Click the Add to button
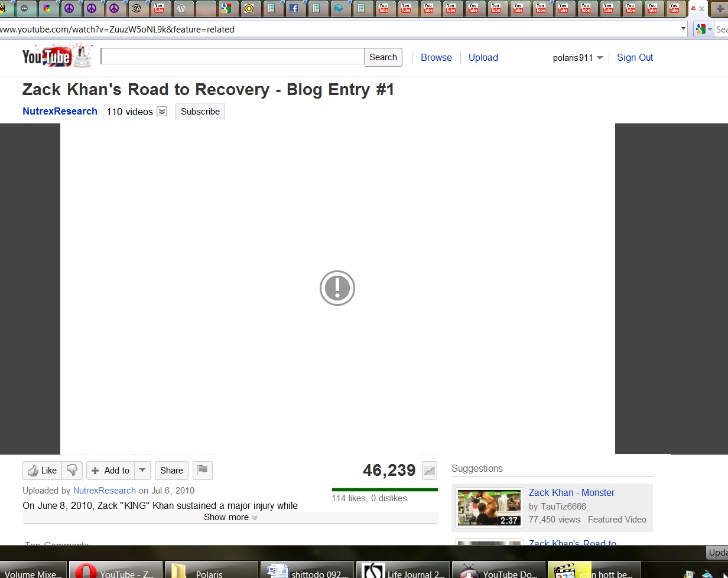This screenshot has height=578, width=728. coord(110,471)
